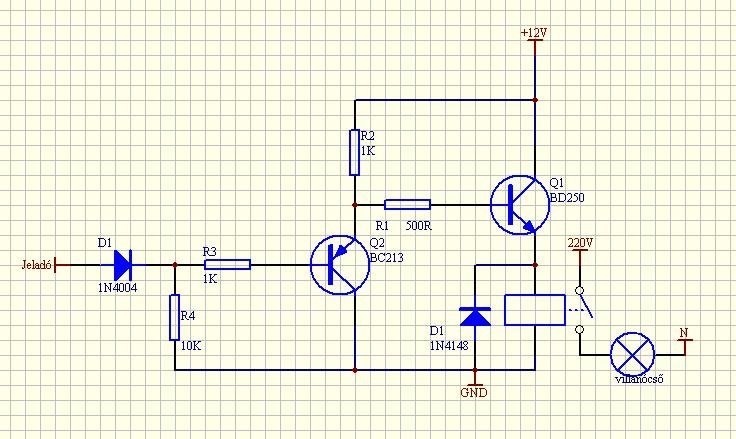This screenshot has height=439, width=736.
Task: Select the Q2 BC213 transistor symbol
Action: [x=340, y=265]
